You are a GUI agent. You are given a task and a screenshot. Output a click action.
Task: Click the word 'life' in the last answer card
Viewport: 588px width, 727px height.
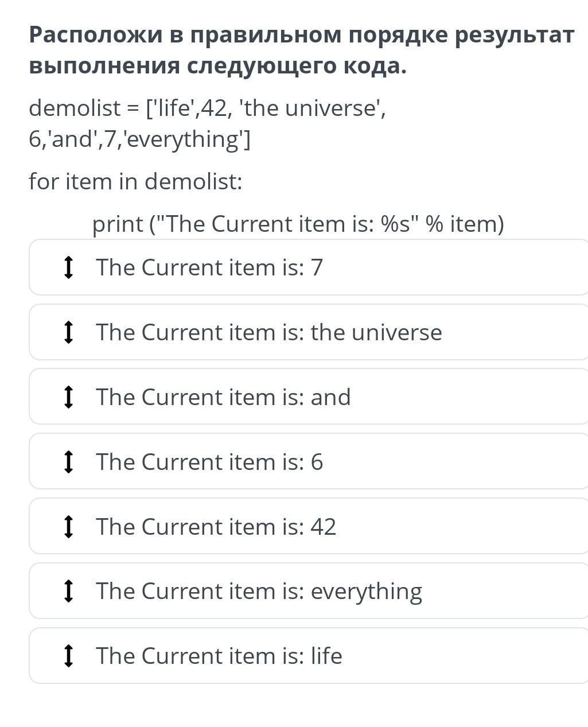click(x=326, y=656)
